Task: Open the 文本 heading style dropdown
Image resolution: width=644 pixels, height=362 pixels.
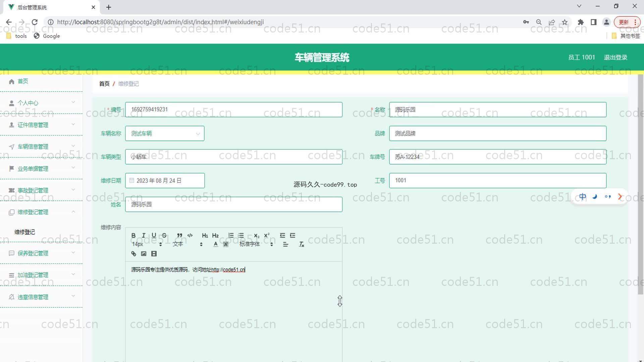Action: tap(187, 244)
